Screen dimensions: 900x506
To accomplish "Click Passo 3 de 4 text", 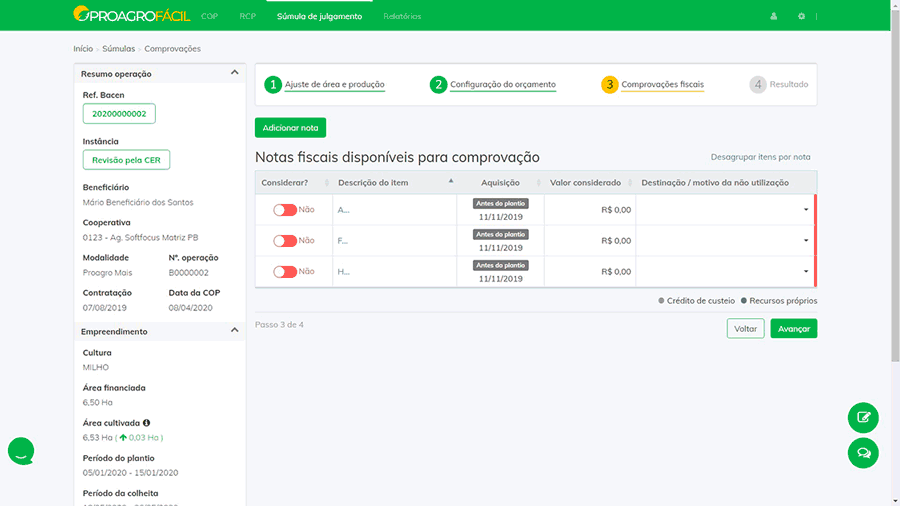I will [280, 325].
